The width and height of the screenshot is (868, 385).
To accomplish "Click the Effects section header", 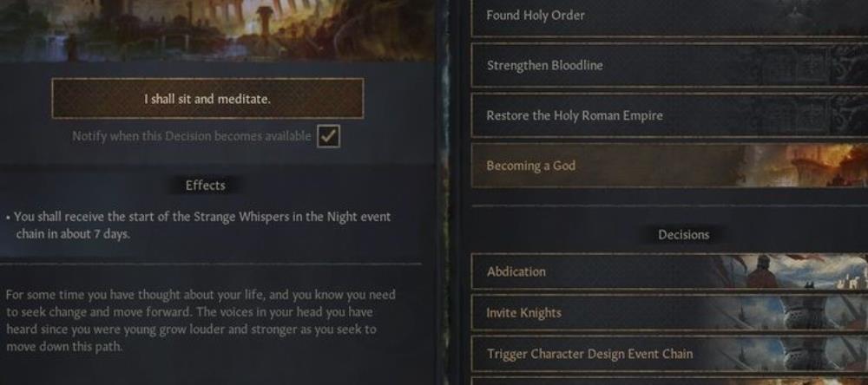I will click(x=206, y=186).
